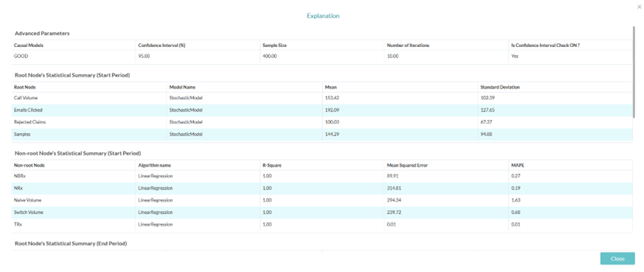Click the MAPE column header
Image resolution: width=644 pixels, height=272 pixels.
click(x=517, y=165)
